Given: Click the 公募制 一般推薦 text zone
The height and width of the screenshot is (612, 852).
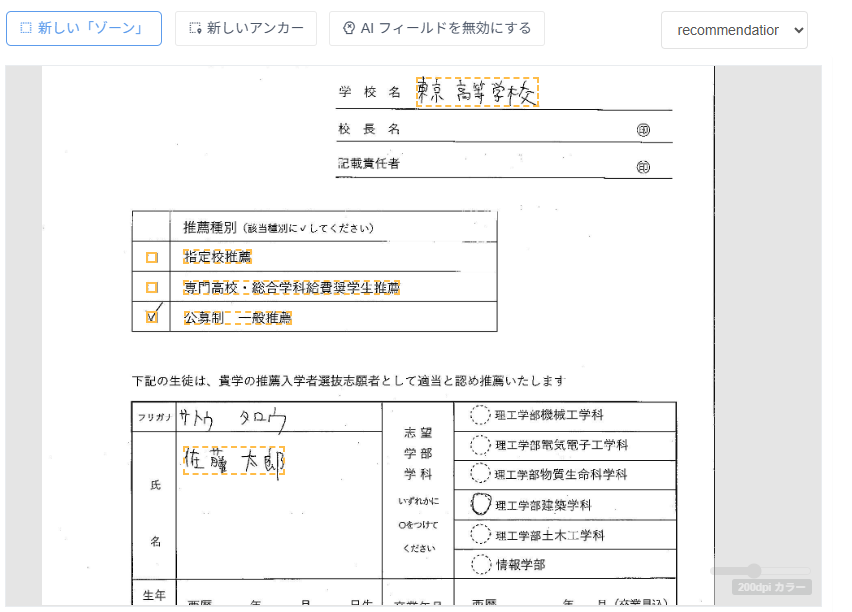Looking at the screenshot, I should (237, 317).
